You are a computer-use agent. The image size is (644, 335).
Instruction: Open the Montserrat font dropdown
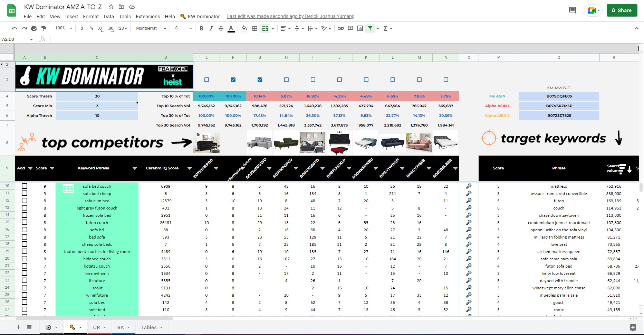(x=151, y=28)
